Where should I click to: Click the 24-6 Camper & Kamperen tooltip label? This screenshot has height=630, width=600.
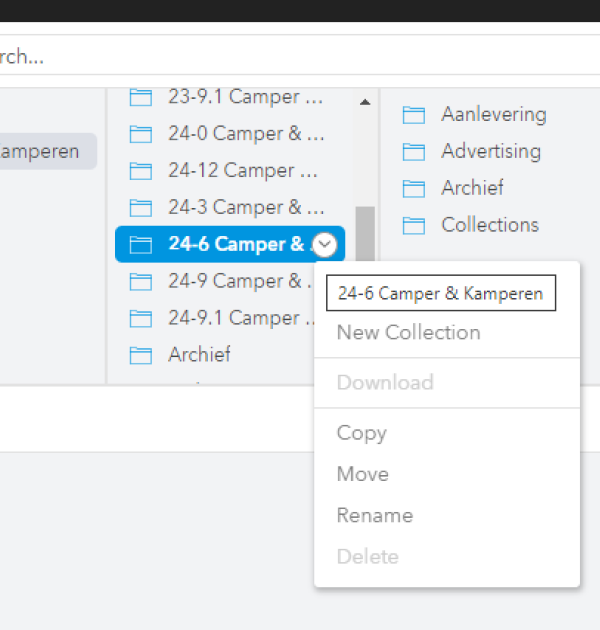[x=440, y=294]
